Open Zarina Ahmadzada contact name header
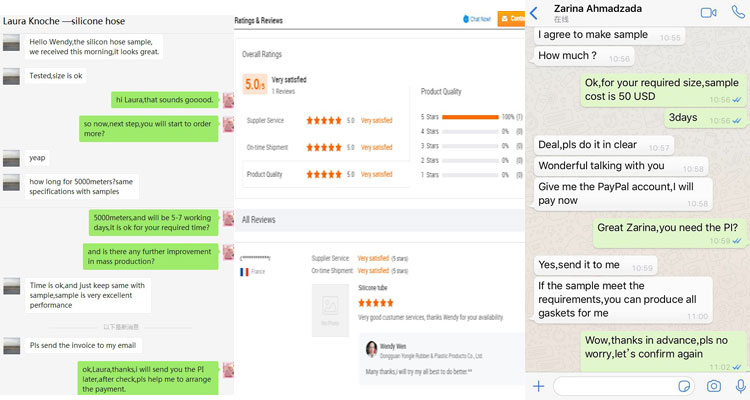 click(x=610, y=11)
